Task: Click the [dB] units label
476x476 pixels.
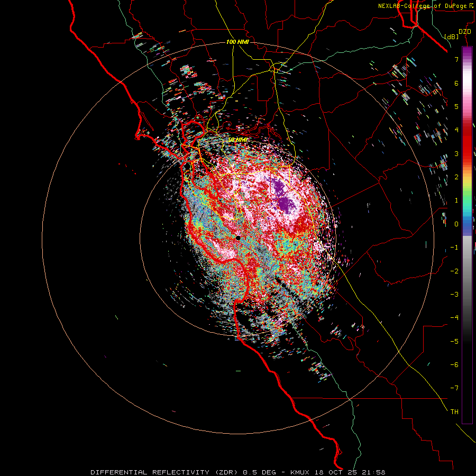Action: click(451, 36)
